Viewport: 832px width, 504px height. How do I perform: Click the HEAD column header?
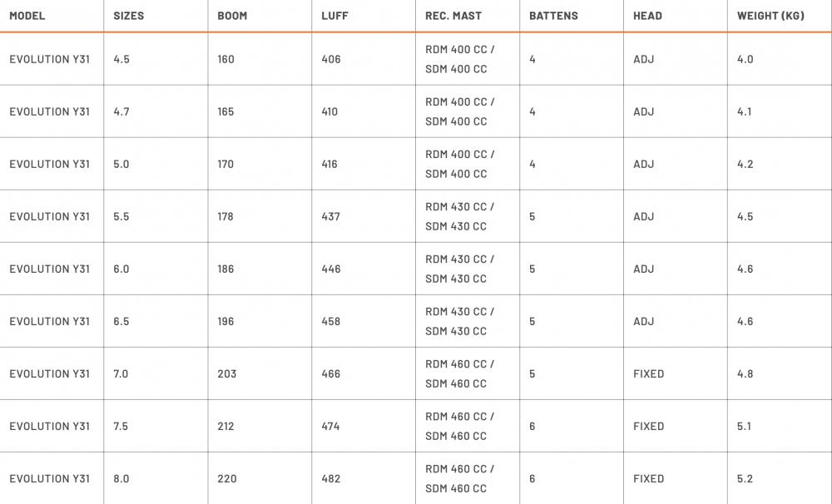click(x=647, y=16)
